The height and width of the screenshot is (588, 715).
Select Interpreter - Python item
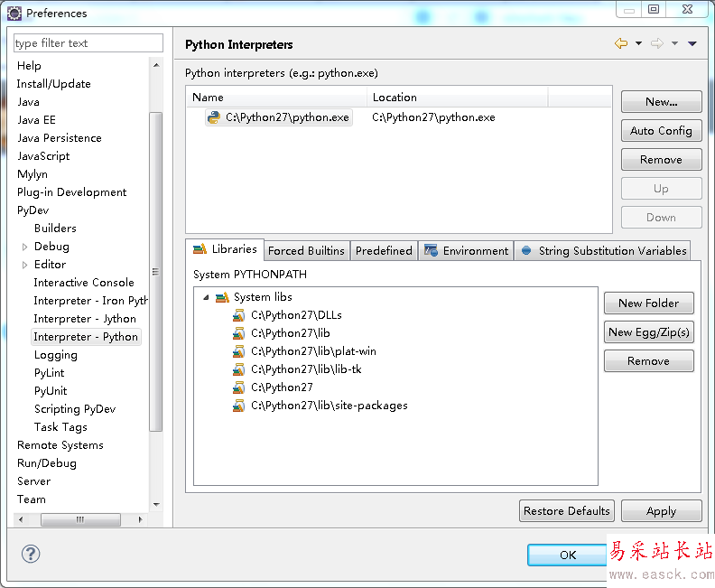[86, 337]
